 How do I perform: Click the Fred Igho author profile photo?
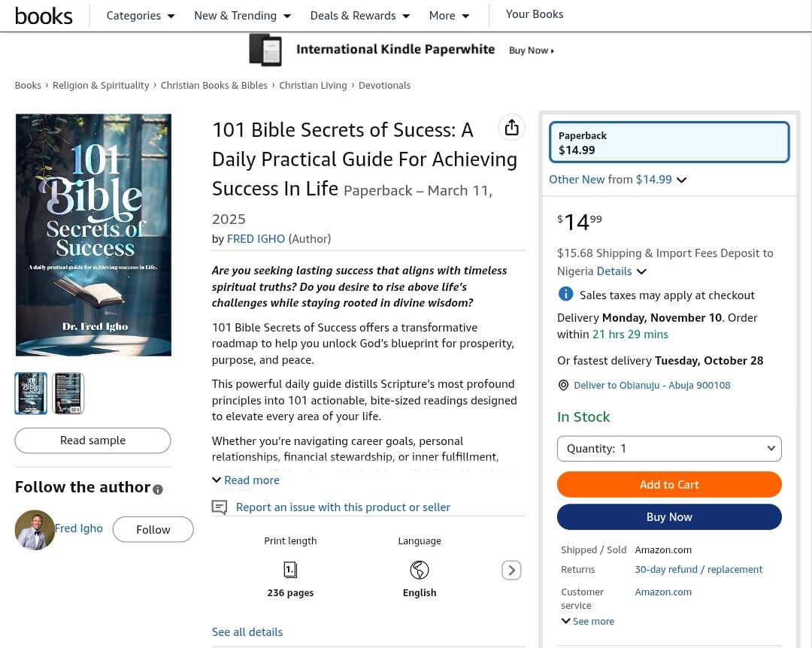pos(35,530)
